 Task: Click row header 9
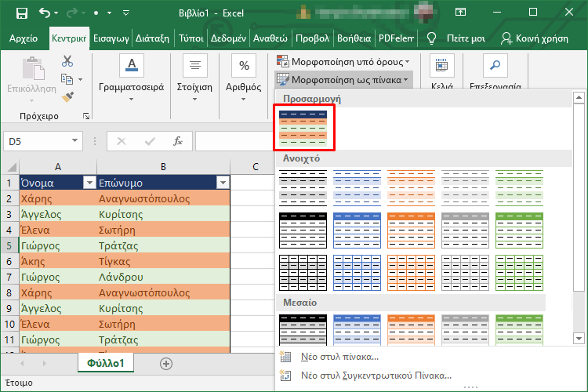click(9, 308)
